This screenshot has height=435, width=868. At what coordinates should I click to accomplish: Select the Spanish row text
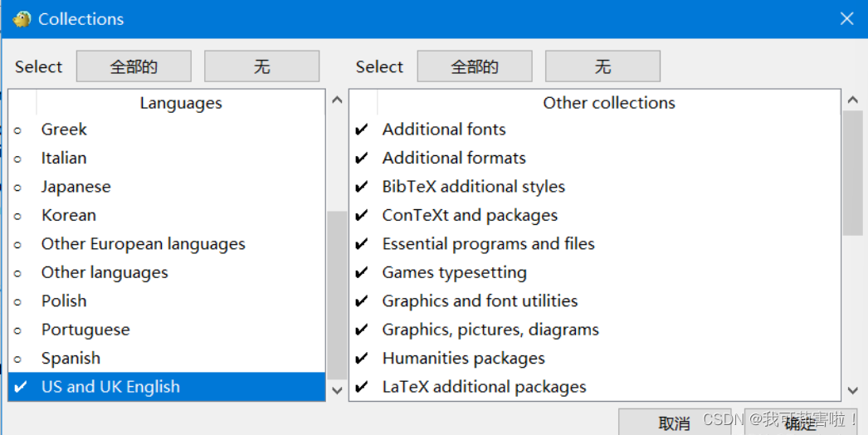click(71, 359)
